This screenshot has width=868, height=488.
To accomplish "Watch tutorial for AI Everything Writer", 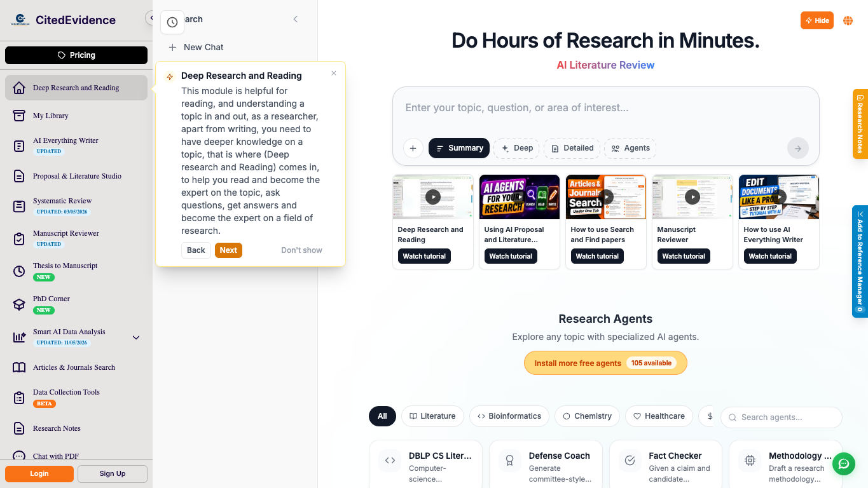I will click(770, 256).
